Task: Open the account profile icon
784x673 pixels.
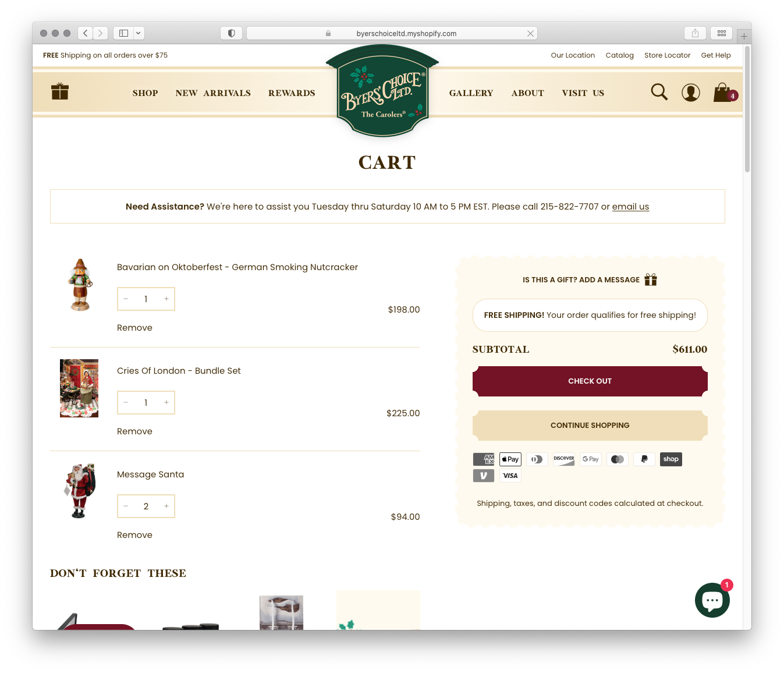Action: (x=691, y=93)
